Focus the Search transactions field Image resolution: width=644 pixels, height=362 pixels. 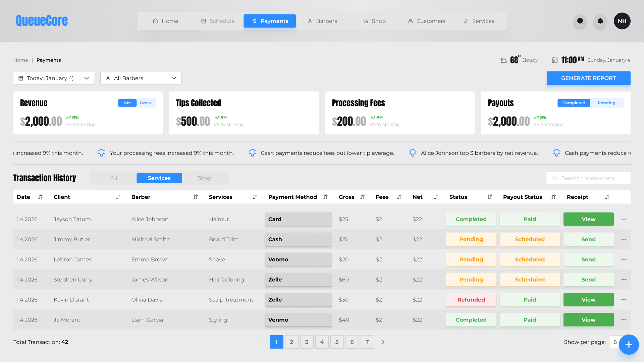tap(589, 178)
